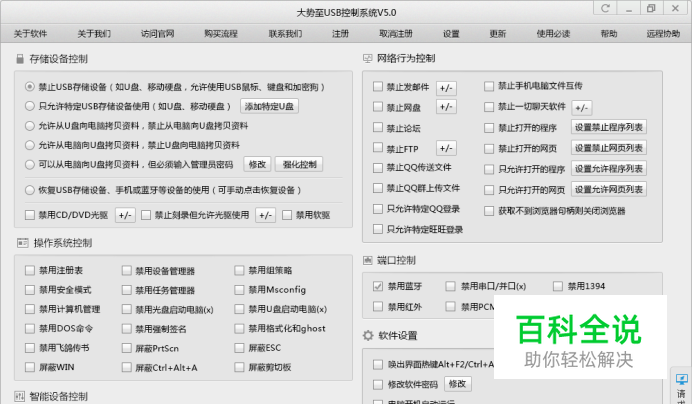
Task: Click the remote assistance monitor icon
Action: 681,379
